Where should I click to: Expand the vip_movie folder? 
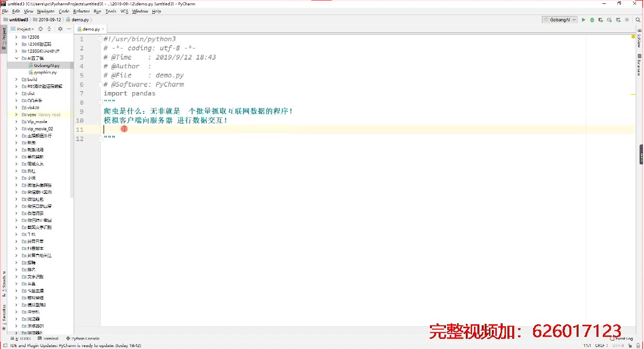[x=16, y=122]
